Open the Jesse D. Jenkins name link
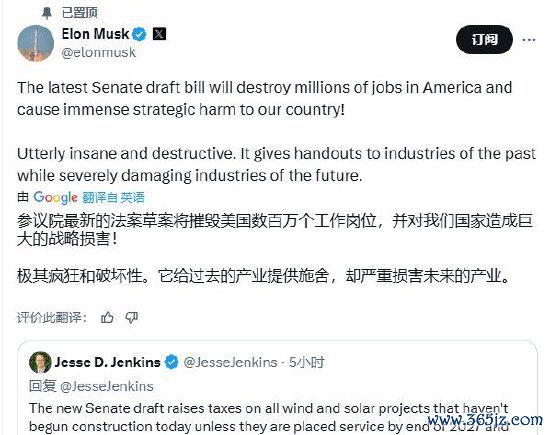The image size is (550, 435). [x=107, y=362]
